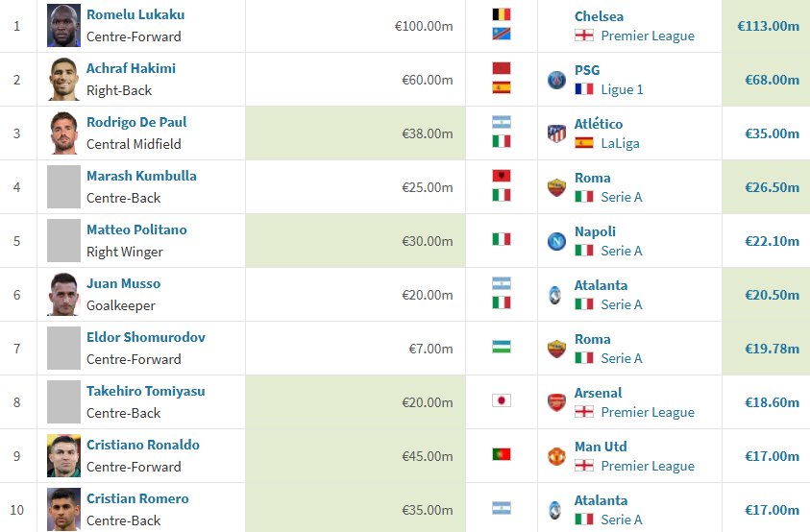This screenshot has width=810, height=532.
Task: Click Uzbekistan flag in Shomurodov row
Action: [501, 347]
